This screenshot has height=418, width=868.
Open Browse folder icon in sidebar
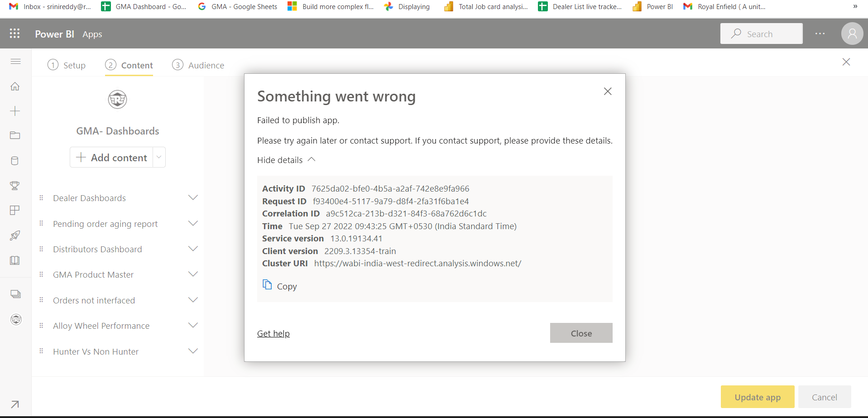pos(15,135)
